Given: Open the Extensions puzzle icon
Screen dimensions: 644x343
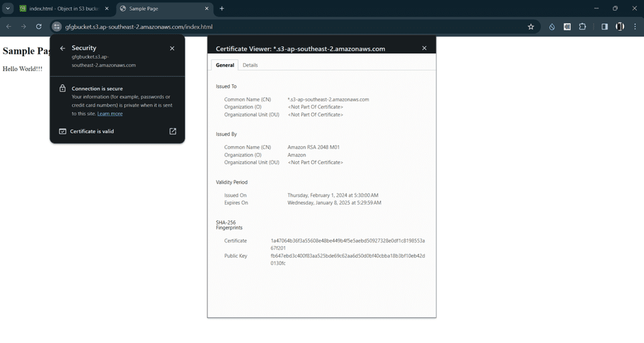Looking at the screenshot, I should (582, 26).
